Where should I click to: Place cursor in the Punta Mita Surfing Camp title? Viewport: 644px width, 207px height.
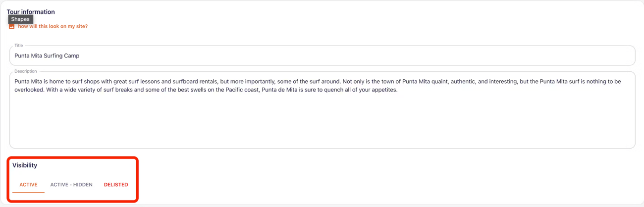47,56
